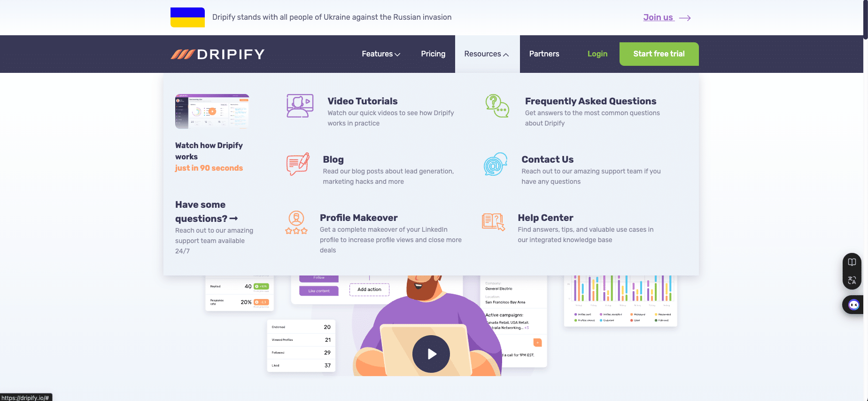Click the 'just in 90 seconds' text
Screen dimensions: 868x401
(209, 168)
